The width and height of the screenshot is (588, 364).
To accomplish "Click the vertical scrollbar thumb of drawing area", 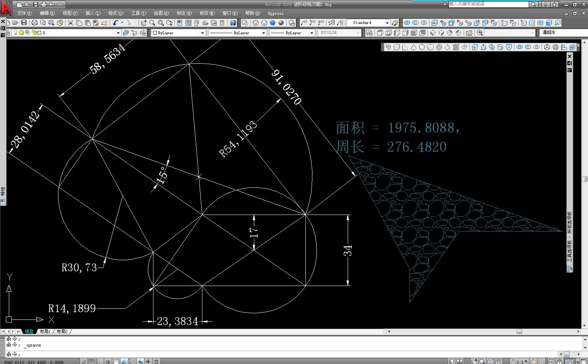I will [x=584, y=179].
